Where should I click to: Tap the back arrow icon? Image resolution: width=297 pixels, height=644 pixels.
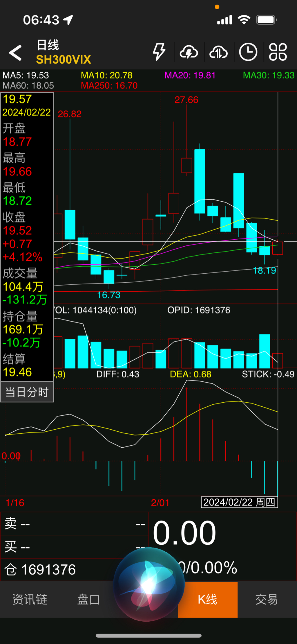tap(16, 53)
